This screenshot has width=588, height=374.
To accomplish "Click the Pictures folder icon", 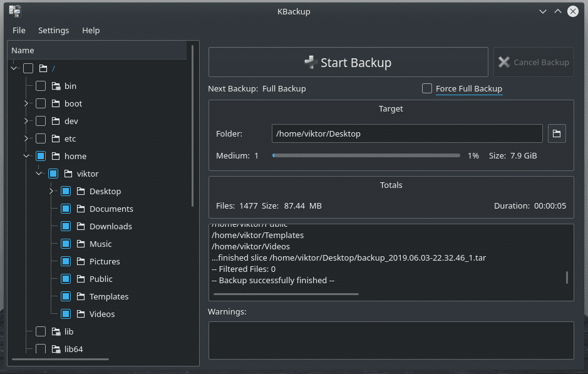I will coord(81,261).
